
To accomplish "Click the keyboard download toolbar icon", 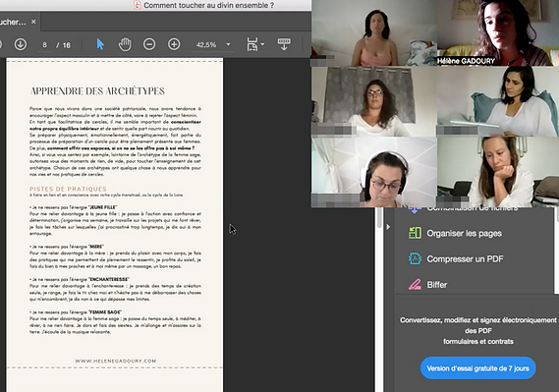I will point(284,44).
